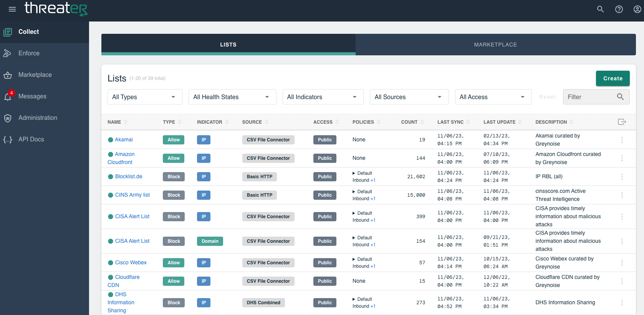The width and height of the screenshot is (644, 315).
Task: Open the All Types dropdown
Action: (x=144, y=97)
